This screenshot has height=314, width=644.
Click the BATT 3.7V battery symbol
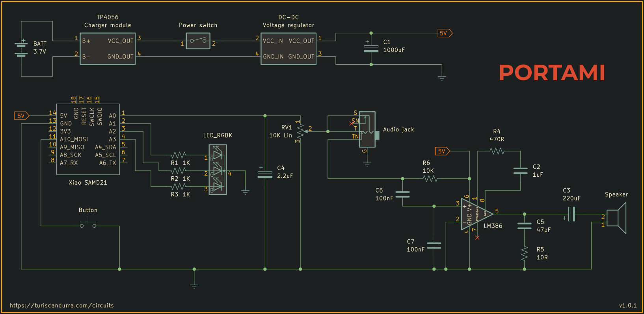click(x=21, y=49)
